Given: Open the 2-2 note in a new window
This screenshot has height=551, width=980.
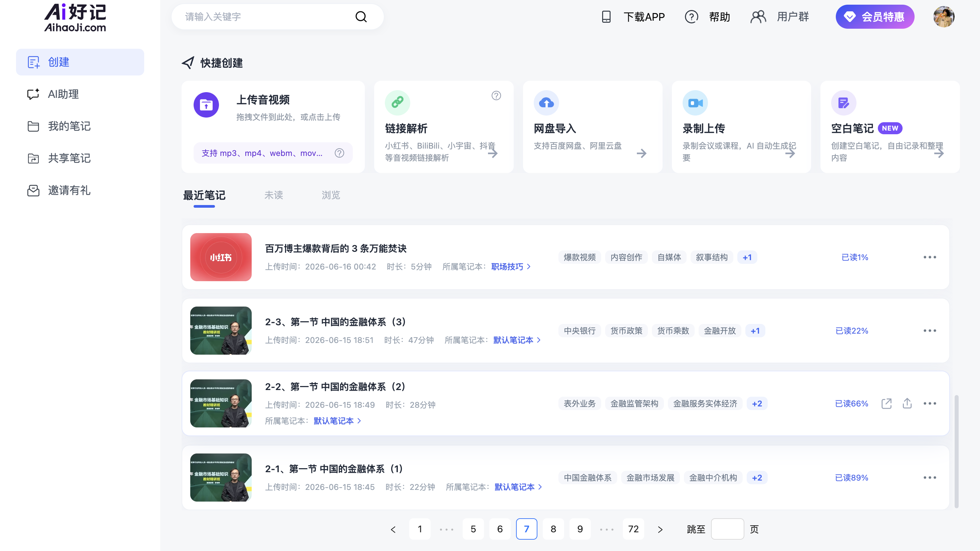Looking at the screenshot, I should point(887,403).
